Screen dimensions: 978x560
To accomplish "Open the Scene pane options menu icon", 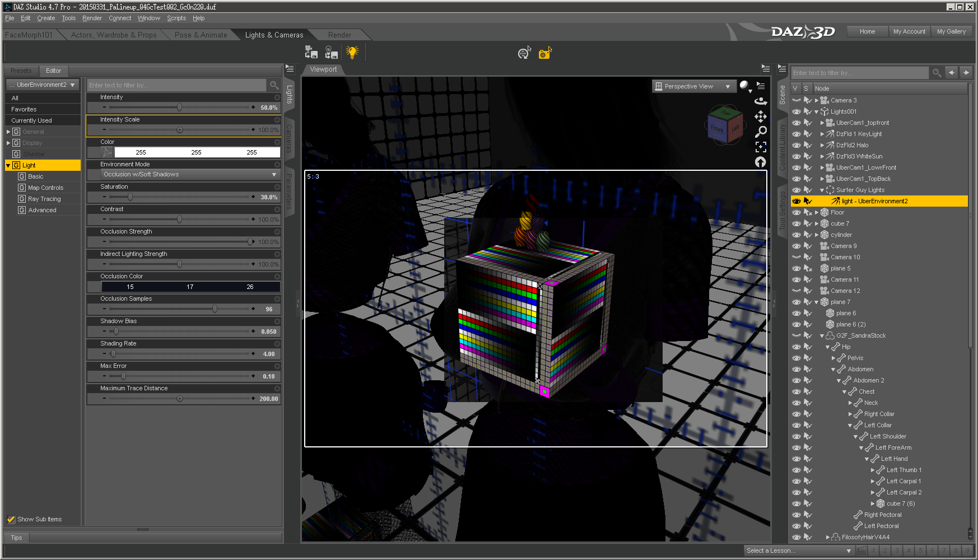I will [782, 69].
